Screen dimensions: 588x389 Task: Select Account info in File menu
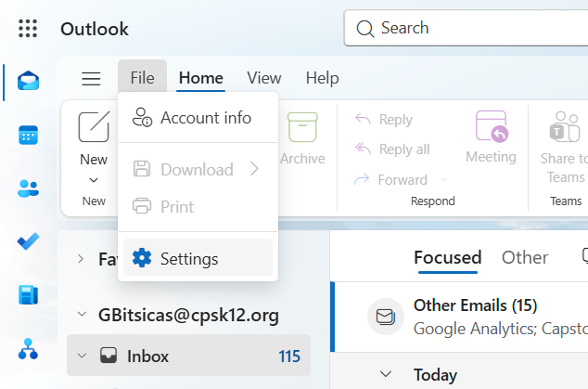pos(198,118)
